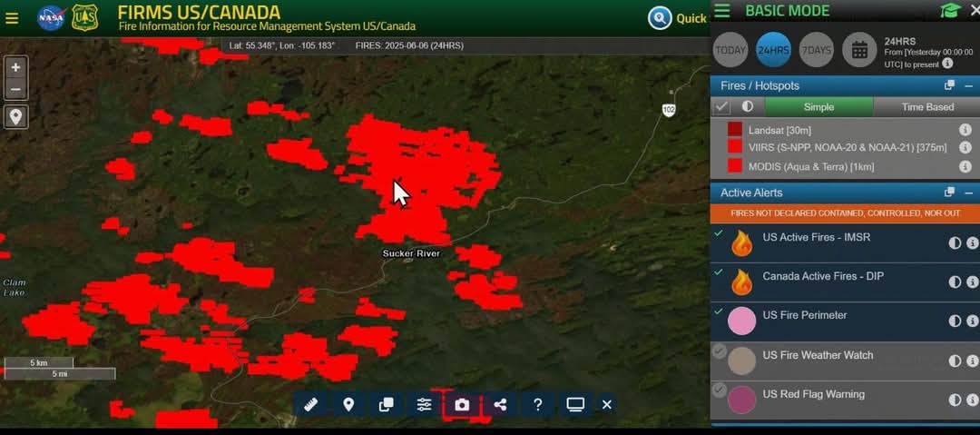Show info for US Fire Weather Watch
980x435 pixels.
[972, 361]
